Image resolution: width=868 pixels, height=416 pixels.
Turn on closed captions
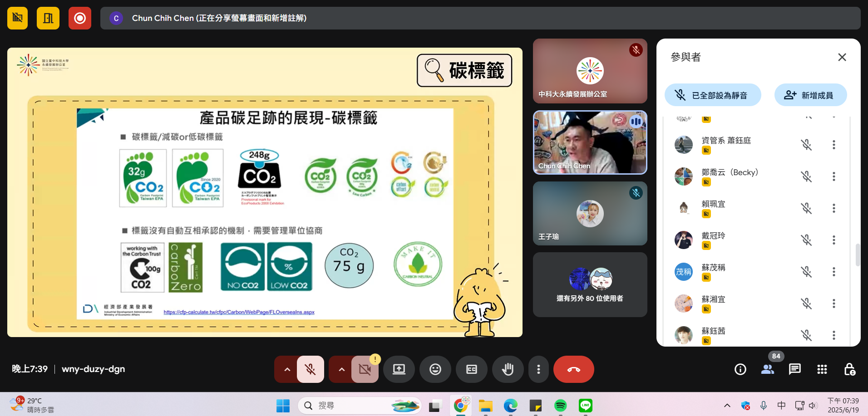click(x=471, y=369)
